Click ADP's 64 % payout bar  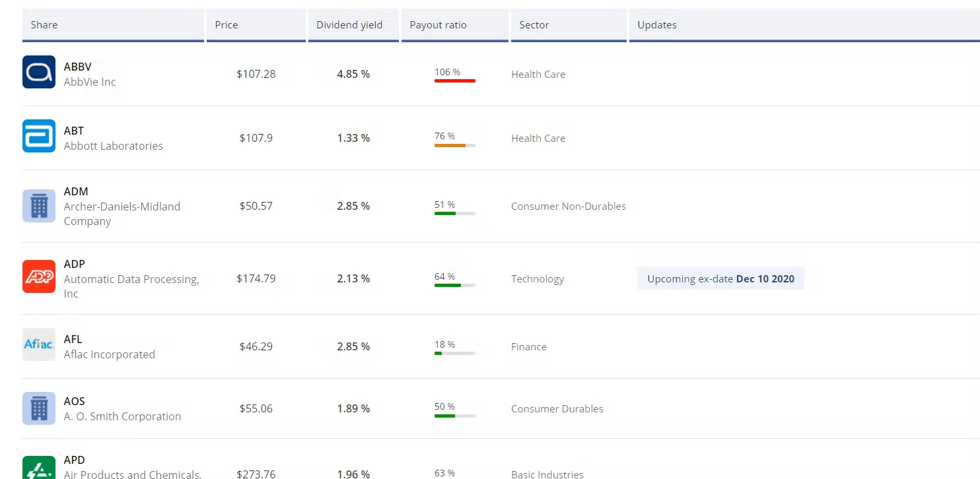pos(455,285)
